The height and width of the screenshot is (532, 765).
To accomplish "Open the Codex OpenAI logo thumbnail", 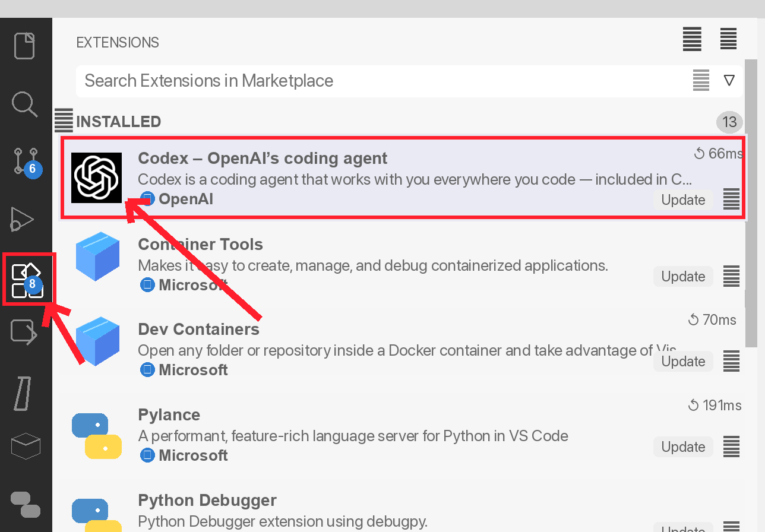I will pos(96,178).
